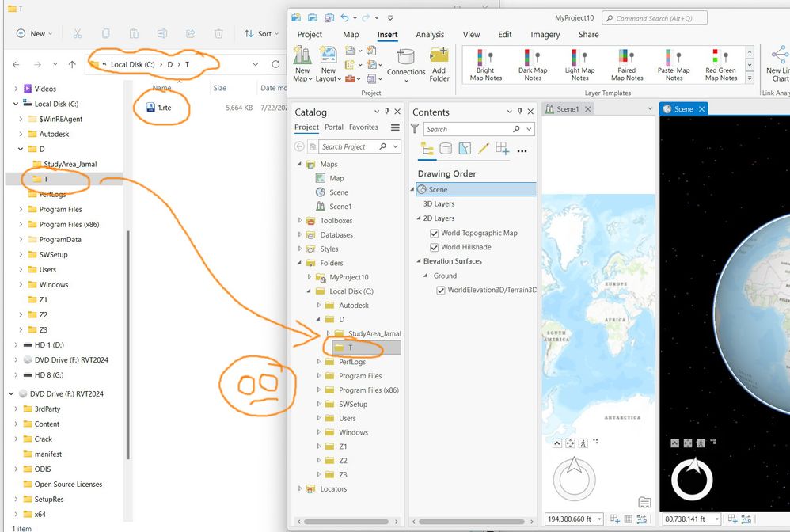
Task: Choose the Red Green Map Notes template
Action: coord(720,65)
